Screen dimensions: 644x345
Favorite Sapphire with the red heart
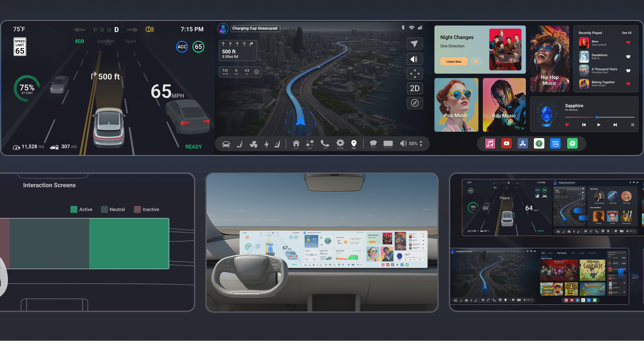pyautogui.click(x=567, y=125)
